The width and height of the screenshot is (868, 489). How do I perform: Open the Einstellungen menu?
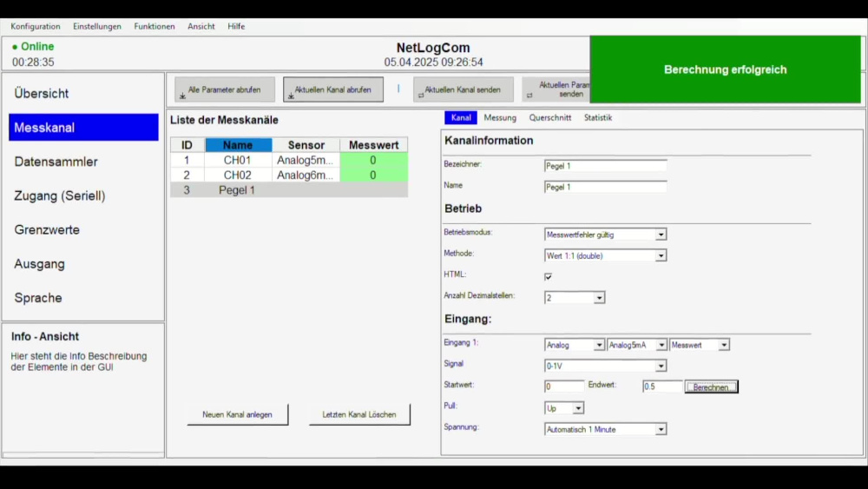(x=97, y=26)
